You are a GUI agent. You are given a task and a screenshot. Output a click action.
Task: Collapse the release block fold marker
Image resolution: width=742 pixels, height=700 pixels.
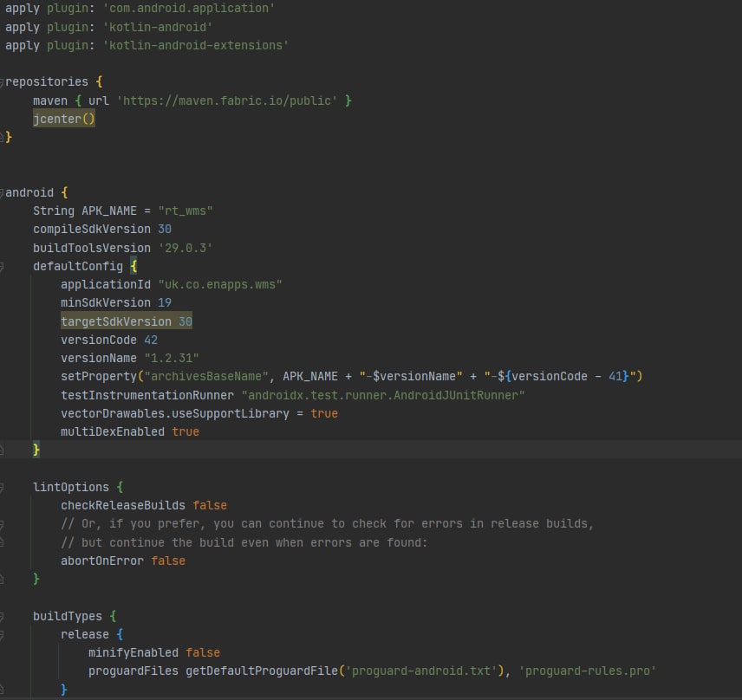[2, 635]
